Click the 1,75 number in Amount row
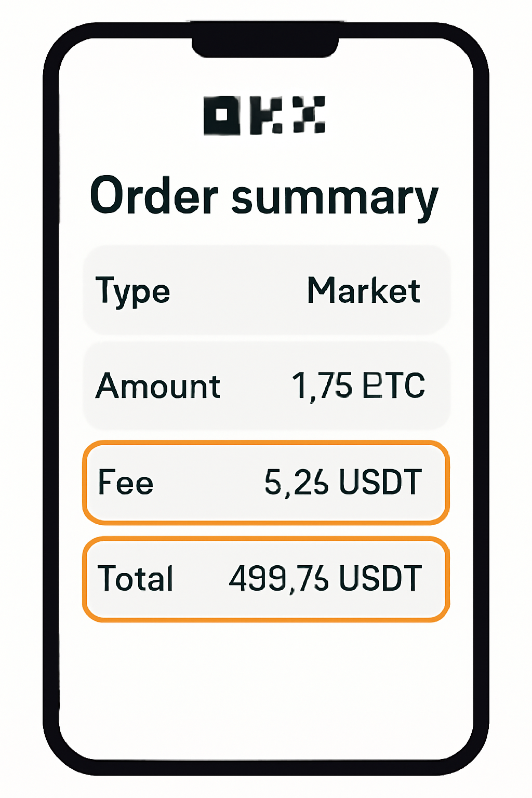532x798 pixels. [x=322, y=387]
